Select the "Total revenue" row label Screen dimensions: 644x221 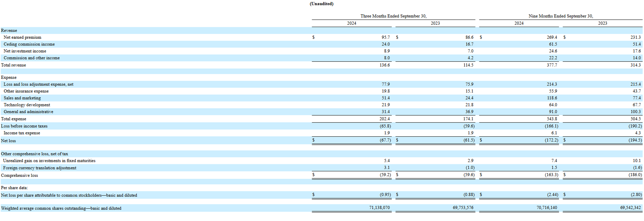13,65
